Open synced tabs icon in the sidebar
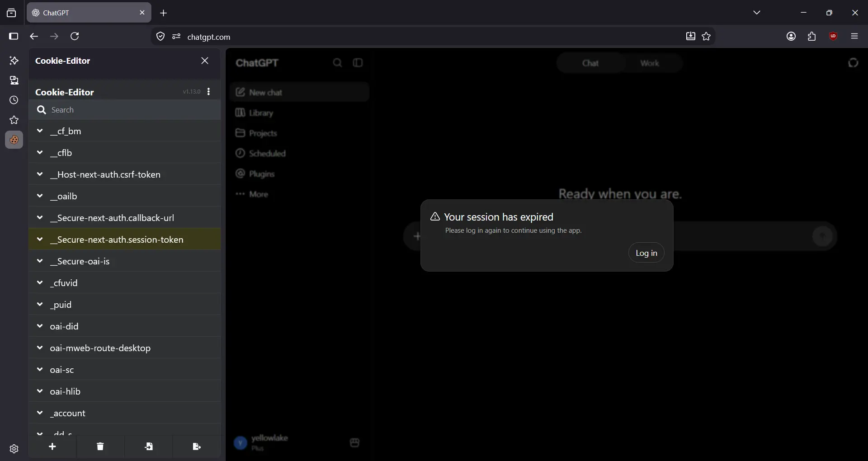 (x=14, y=80)
